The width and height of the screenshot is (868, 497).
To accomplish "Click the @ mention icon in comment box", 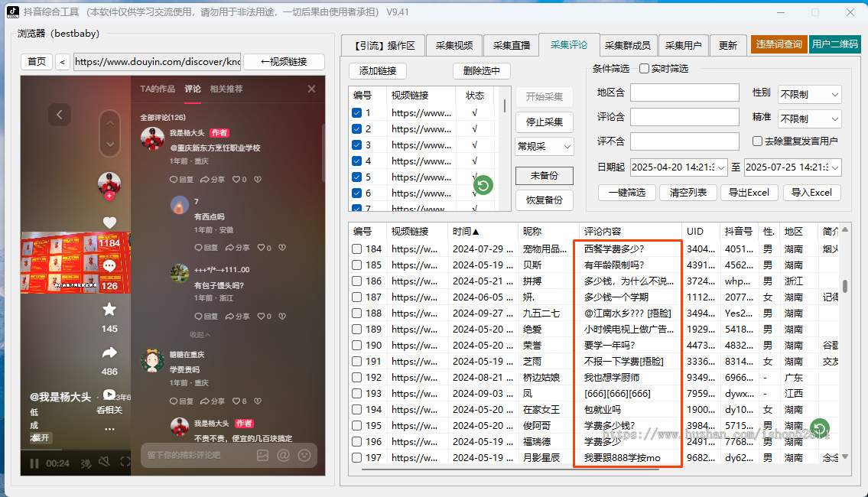I will (x=284, y=456).
